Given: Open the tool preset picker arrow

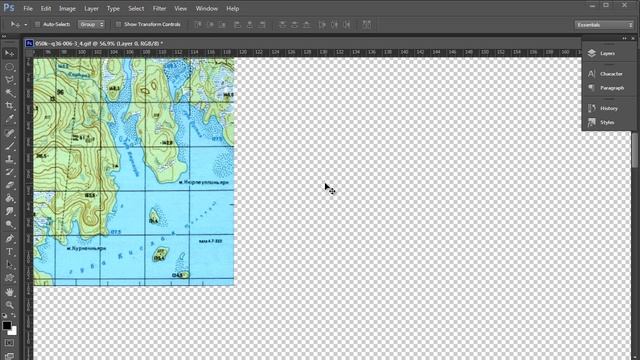Looking at the screenshot, I should (26, 24).
